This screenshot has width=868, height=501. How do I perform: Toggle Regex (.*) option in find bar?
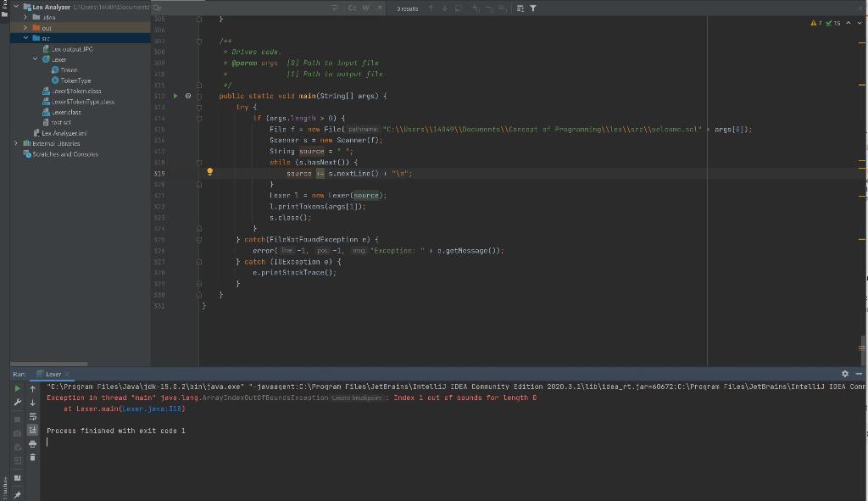click(x=379, y=8)
